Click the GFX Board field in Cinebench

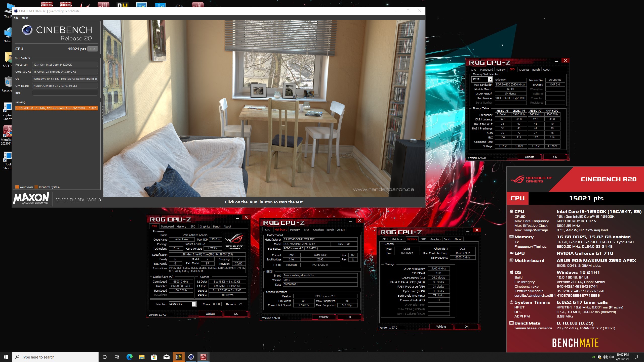click(65, 86)
